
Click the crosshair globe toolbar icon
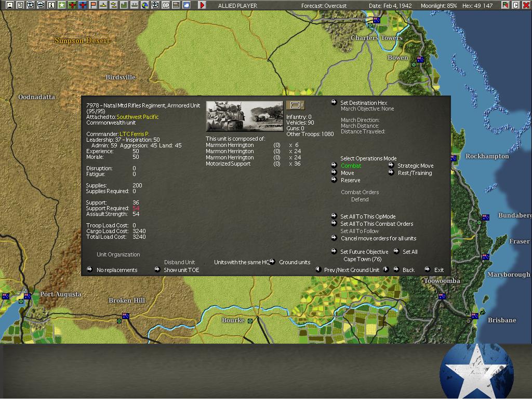155,5
